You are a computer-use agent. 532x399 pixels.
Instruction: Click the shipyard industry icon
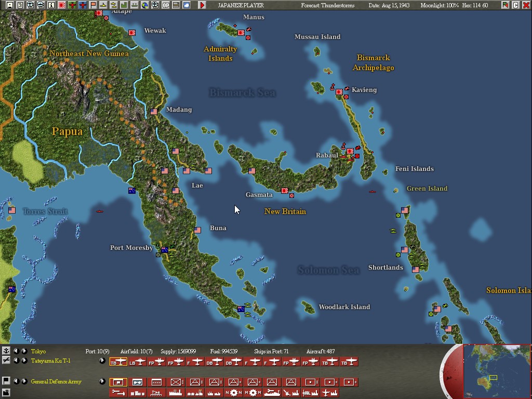click(272, 393)
